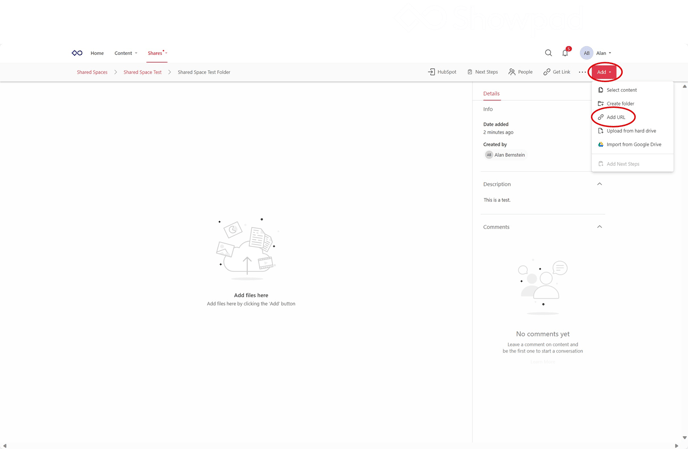This screenshot has height=449, width=688.
Task: Expand the red Add dropdown button
Action: (x=605, y=72)
